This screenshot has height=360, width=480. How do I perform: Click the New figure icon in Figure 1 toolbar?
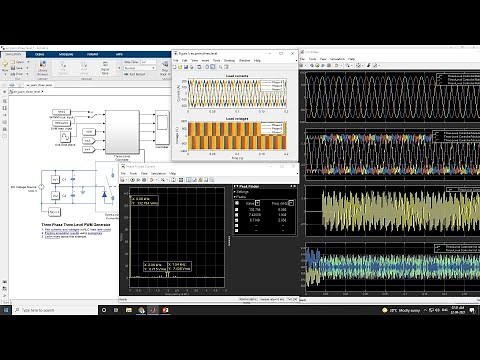coord(175,67)
